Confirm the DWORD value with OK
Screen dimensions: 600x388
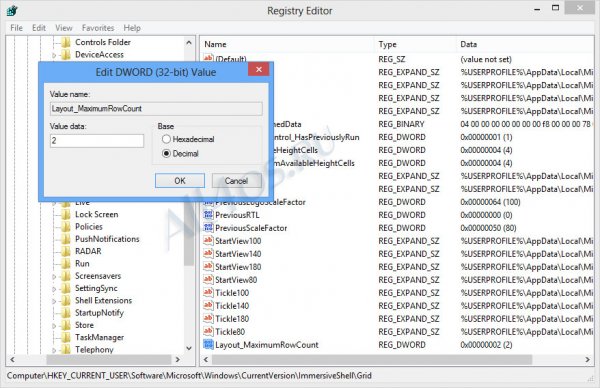(x=180, y=181)
